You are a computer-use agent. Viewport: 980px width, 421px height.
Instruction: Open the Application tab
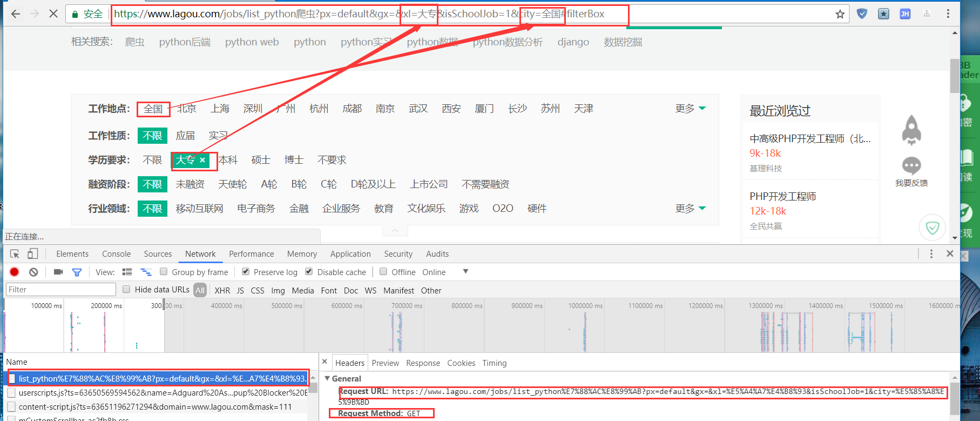[x=350, y=254]
